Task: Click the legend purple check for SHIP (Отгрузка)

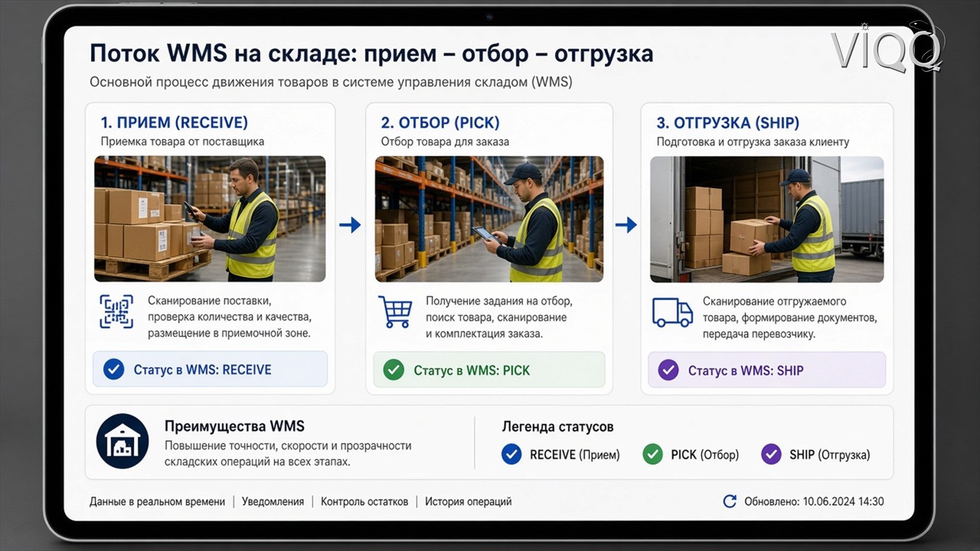Action: click(x=771, y=454)
